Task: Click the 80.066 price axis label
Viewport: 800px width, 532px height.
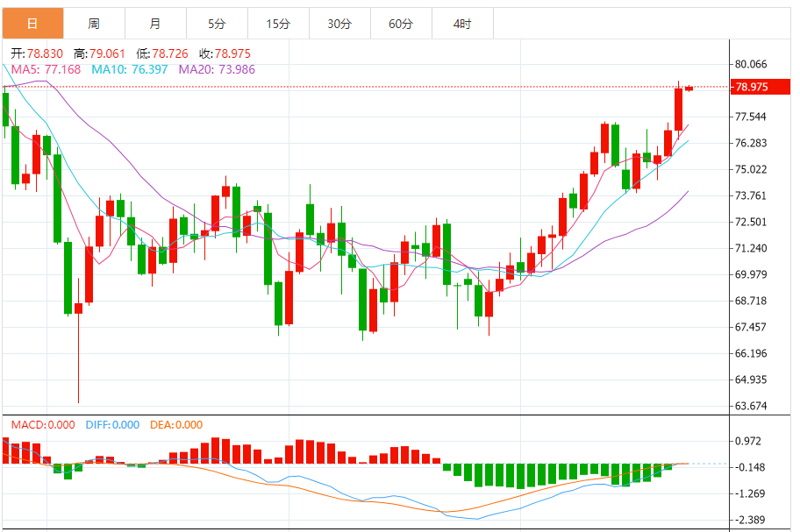Action: pos(751,64)
